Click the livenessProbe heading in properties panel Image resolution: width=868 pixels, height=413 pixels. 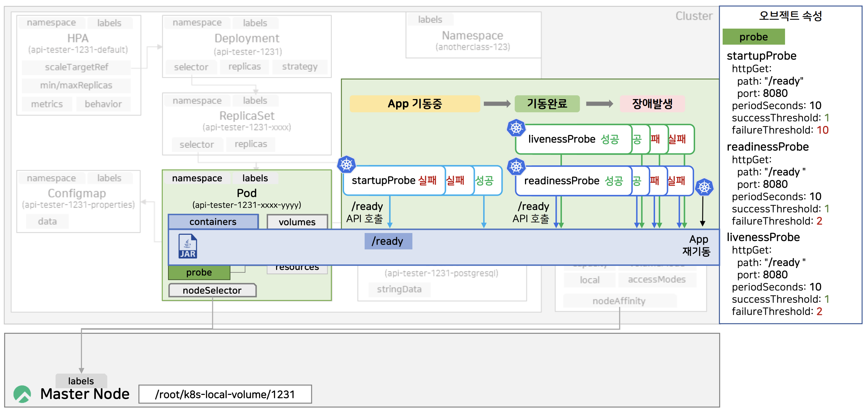(x=763, y=237)
